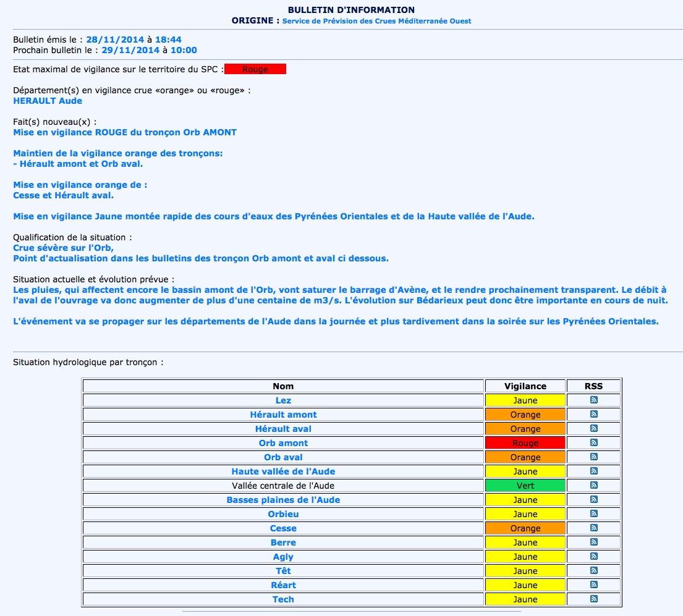Open the Berre section link

pyautogui.click(x=283, y=542)
